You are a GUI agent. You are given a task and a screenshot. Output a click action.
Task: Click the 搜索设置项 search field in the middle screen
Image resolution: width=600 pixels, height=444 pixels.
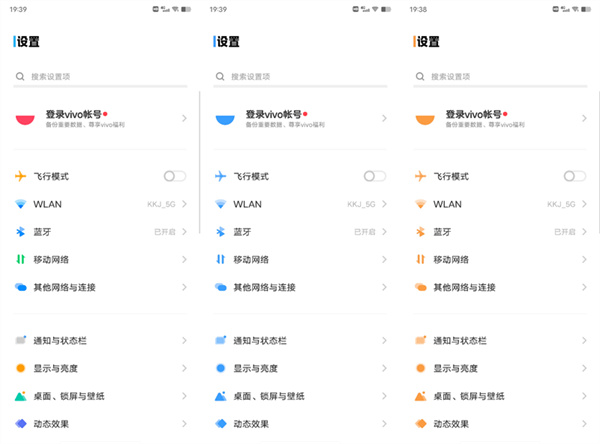300,76
